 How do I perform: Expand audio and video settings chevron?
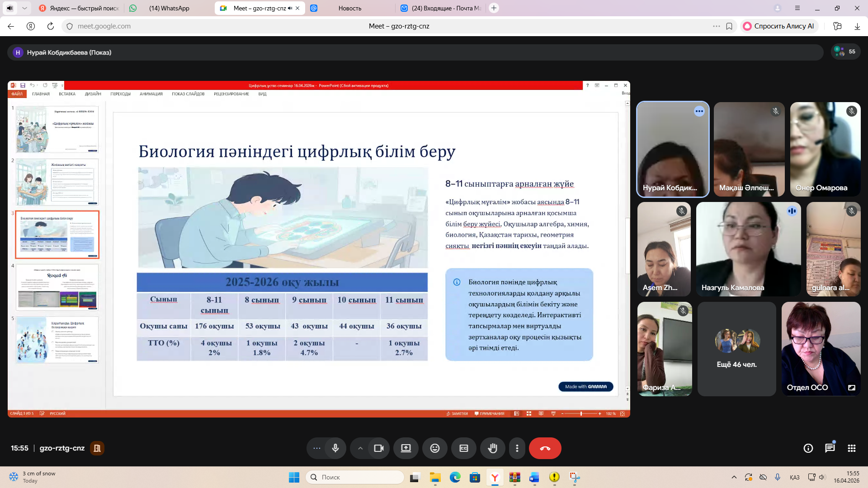pyautogui.click(x=360, y=448)
